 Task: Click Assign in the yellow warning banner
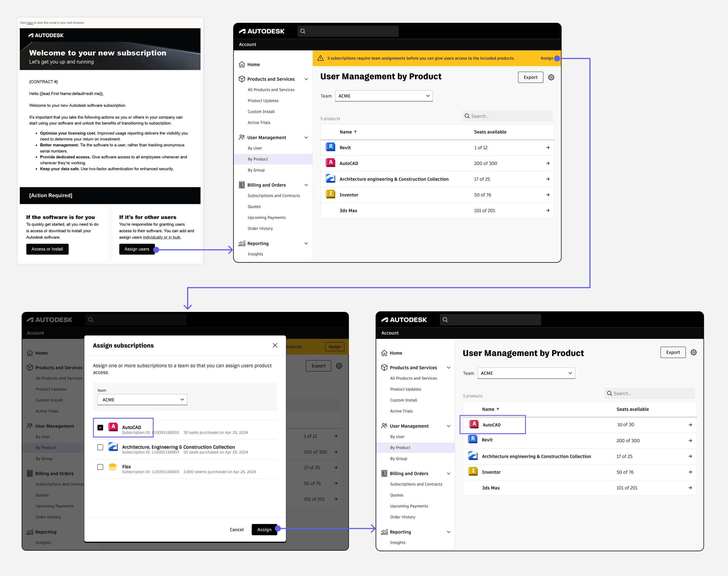click(547, 58)
